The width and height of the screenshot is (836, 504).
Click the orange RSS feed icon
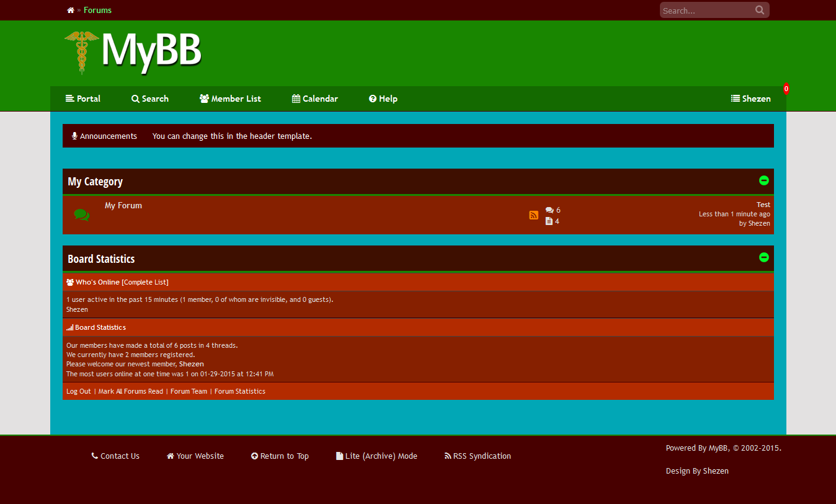click(533, 215)
